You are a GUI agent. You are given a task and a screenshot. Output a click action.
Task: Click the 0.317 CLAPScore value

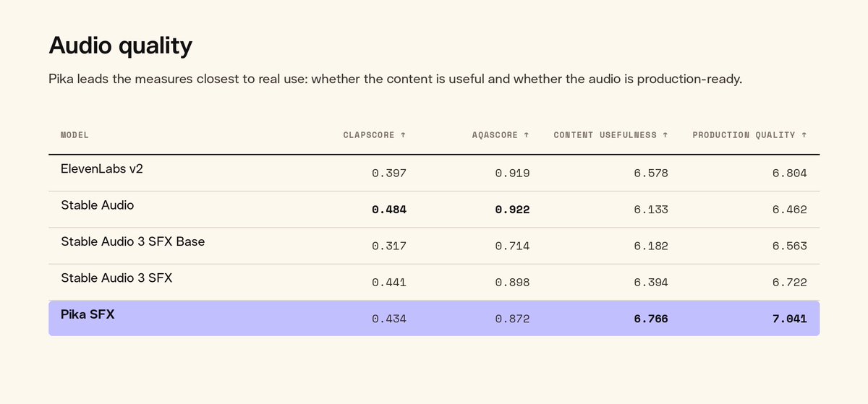point(389,246)
